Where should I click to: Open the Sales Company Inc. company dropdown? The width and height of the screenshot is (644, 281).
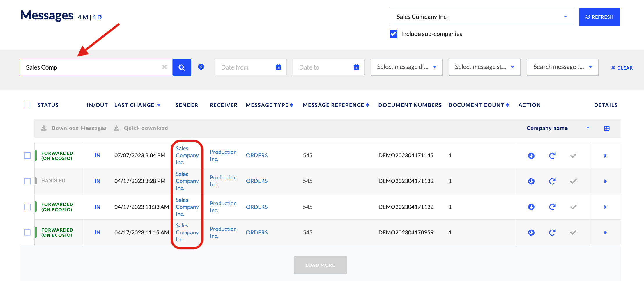coord(481,17)
